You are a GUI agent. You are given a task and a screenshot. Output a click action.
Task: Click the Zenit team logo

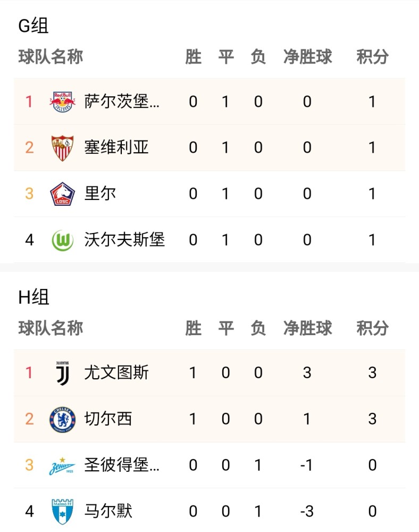pos(62,465)
